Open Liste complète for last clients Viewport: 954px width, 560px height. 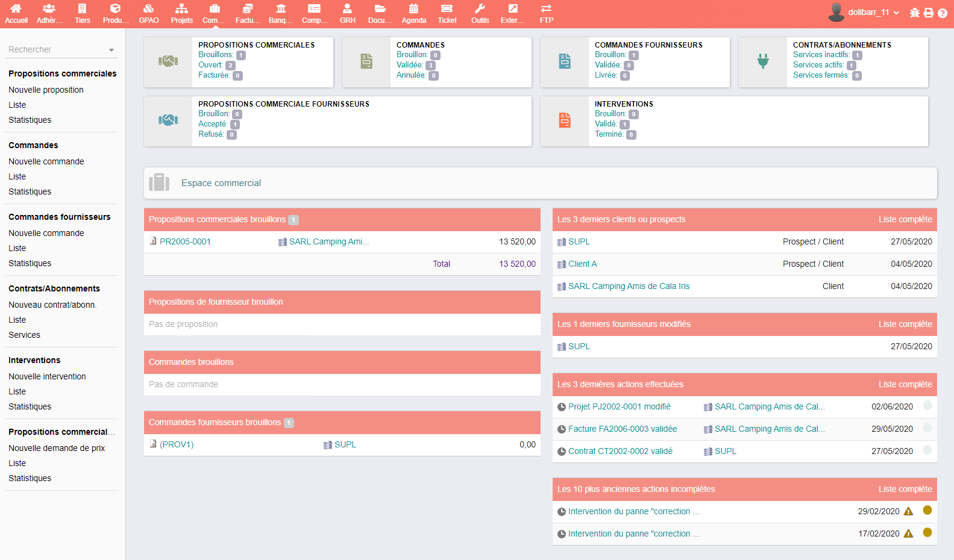click(x=905, y=219)
